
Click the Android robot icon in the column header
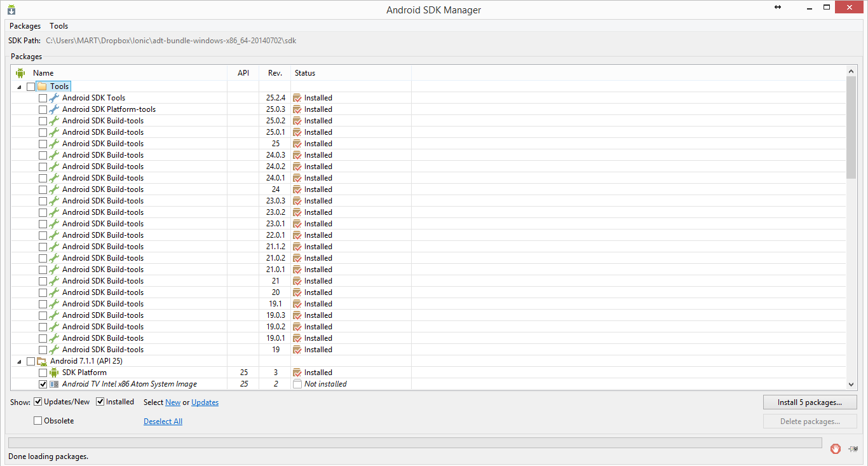point(20,73)
